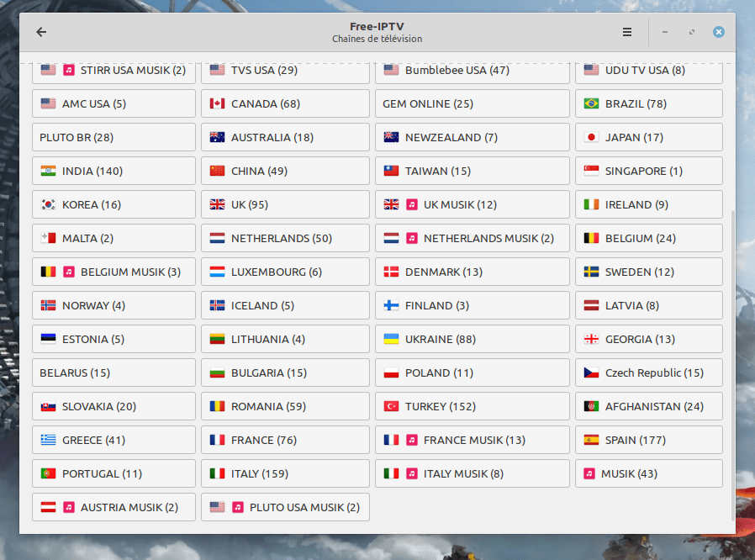
Task: Close the Free-IPTV window
Action: click(718, 32)
